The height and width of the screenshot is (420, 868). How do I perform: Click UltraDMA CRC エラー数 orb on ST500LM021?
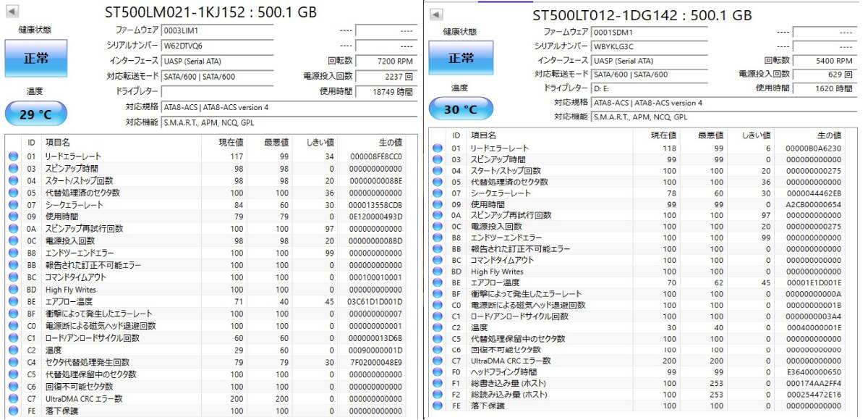[13, 398]
